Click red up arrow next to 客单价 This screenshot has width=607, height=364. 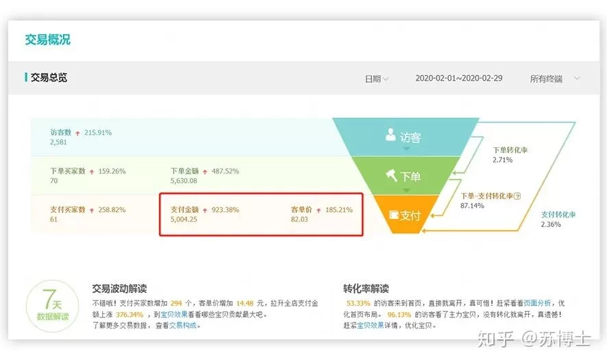[319, 210]
